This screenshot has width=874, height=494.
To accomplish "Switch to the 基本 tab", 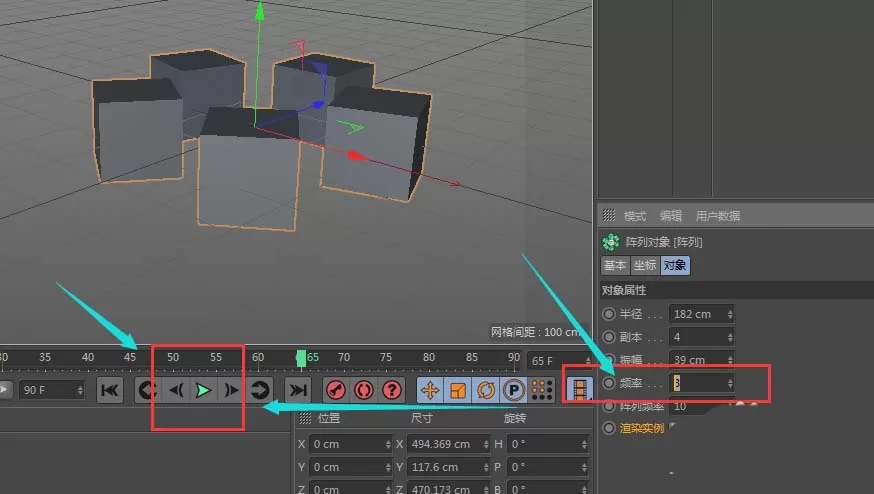I will coord(615,265).
